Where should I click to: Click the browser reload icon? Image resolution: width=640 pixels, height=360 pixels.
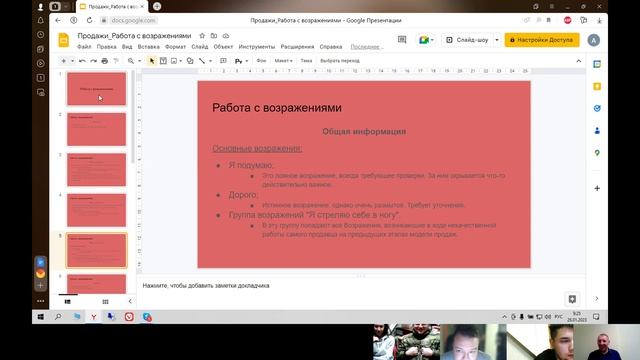pyautogui.click(x=89, y=20)
